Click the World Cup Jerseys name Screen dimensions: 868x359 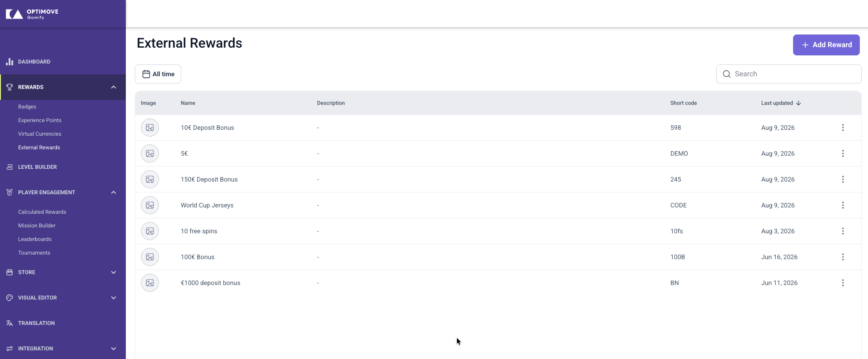pyautogui.click(x=207, y=205)
